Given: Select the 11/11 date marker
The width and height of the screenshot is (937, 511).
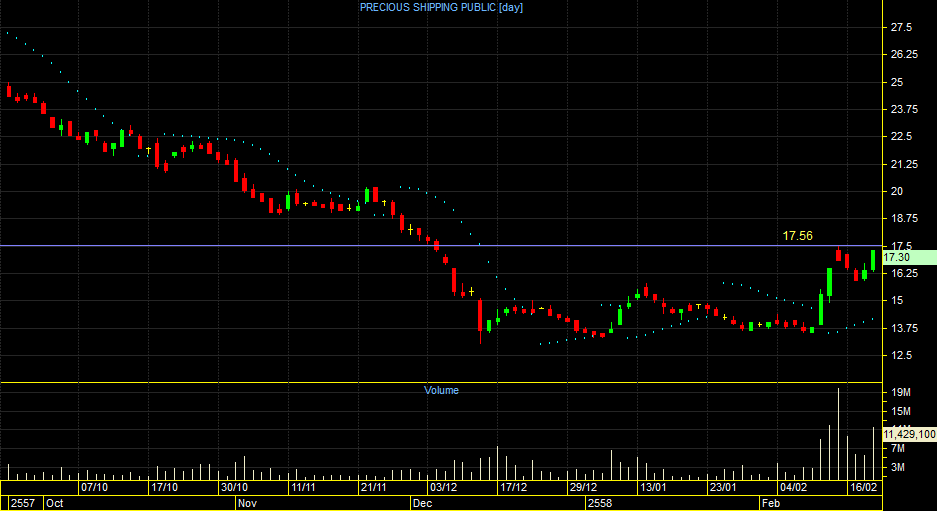Looking at the screenshot, I should [303, 488].
